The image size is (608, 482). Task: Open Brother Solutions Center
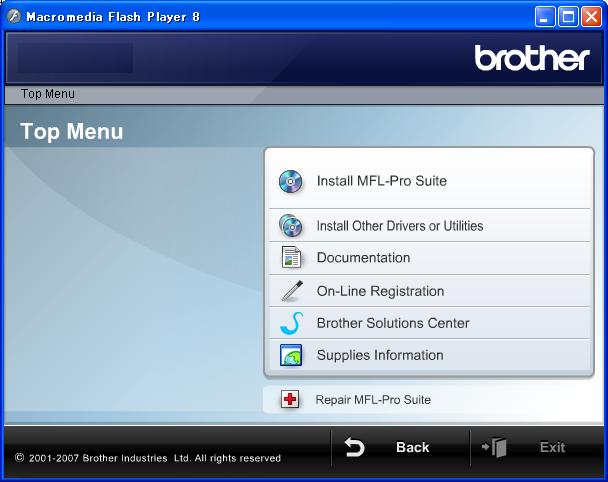[430, 323]
